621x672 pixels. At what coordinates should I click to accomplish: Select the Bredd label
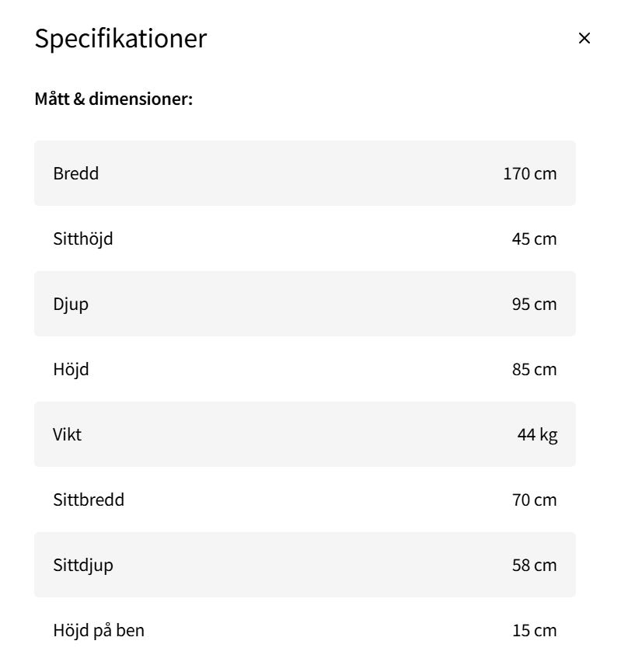pyautogui.click(x=76, y=173)
